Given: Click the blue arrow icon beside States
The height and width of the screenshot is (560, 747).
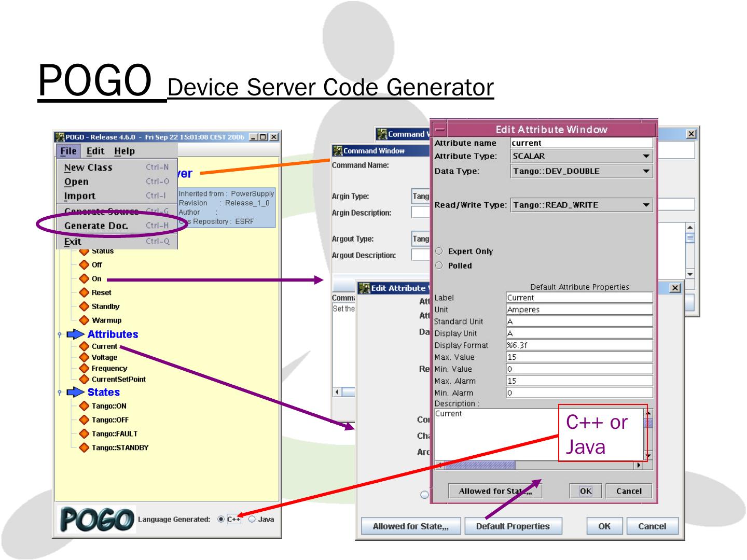Looking at the screenshot, I should [x=75, y=392].
